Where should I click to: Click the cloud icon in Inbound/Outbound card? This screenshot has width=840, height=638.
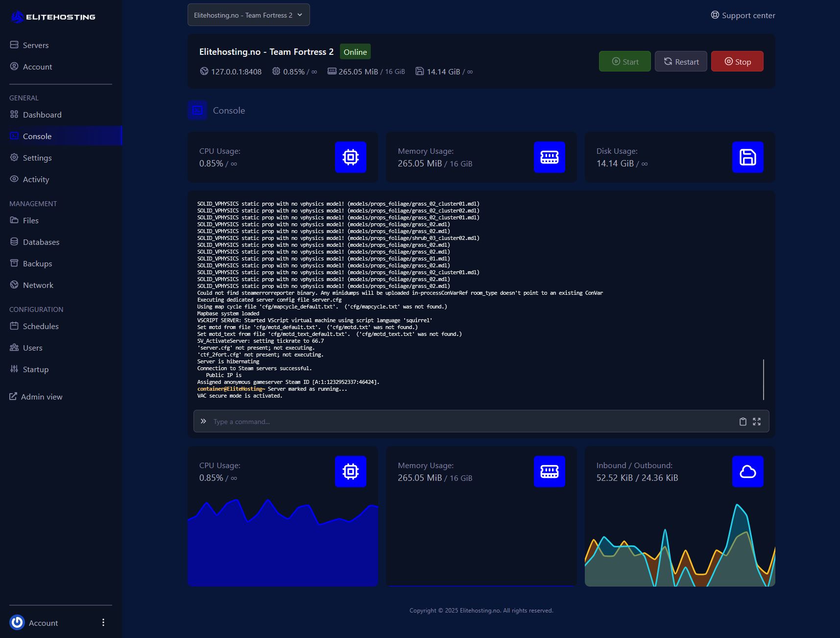point(747,472)
